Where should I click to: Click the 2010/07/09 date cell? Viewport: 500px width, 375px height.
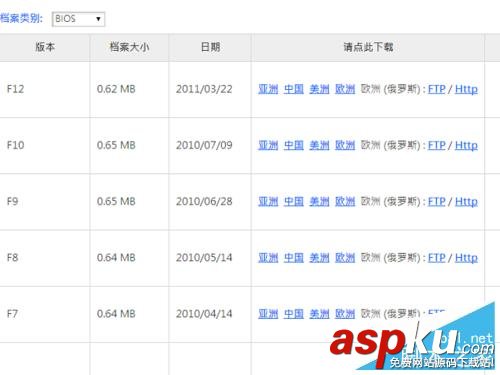210,145
